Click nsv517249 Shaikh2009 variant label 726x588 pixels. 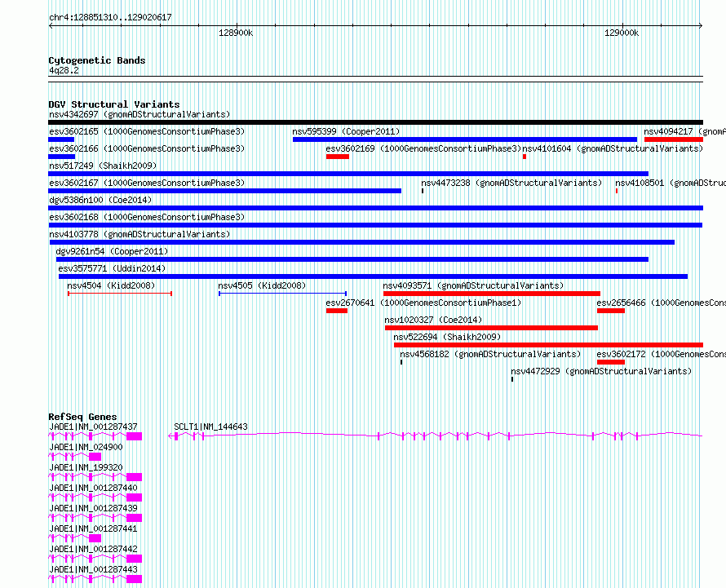(x=103, y=166)
